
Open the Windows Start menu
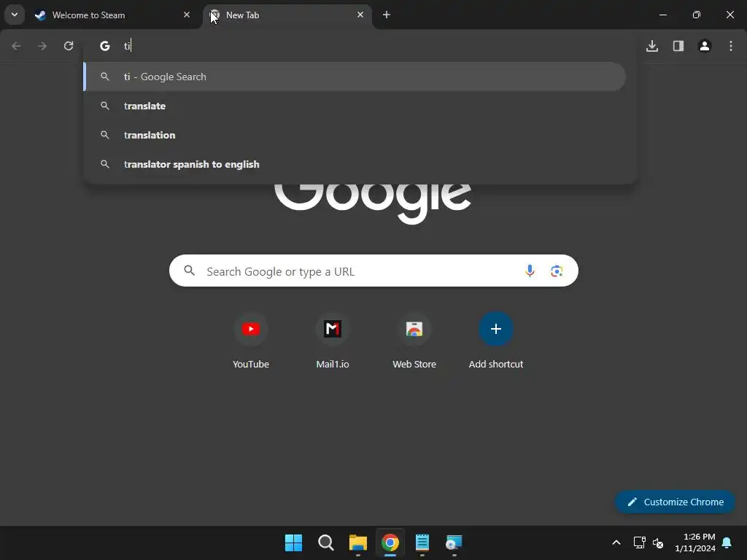click(x=293, y=542)
